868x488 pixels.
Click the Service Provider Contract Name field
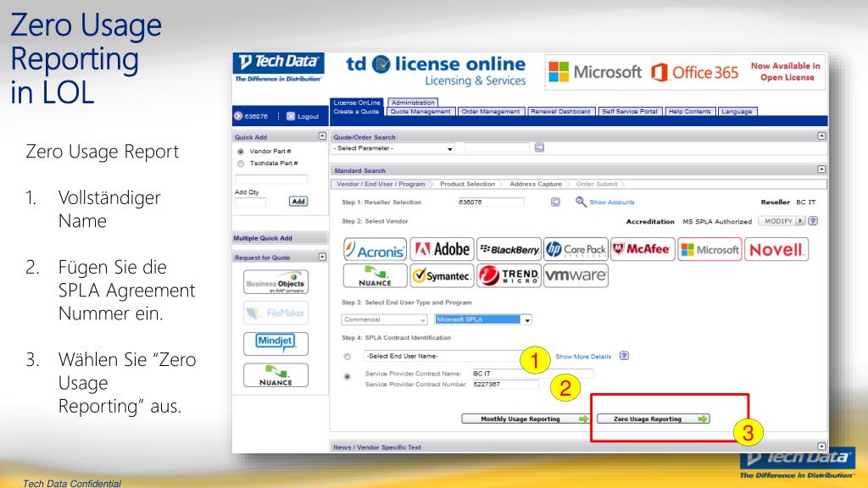click(532, 374)
